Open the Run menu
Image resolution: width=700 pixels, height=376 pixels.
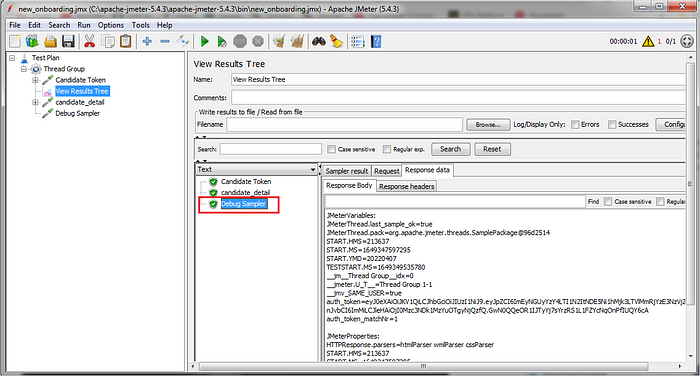84,25
